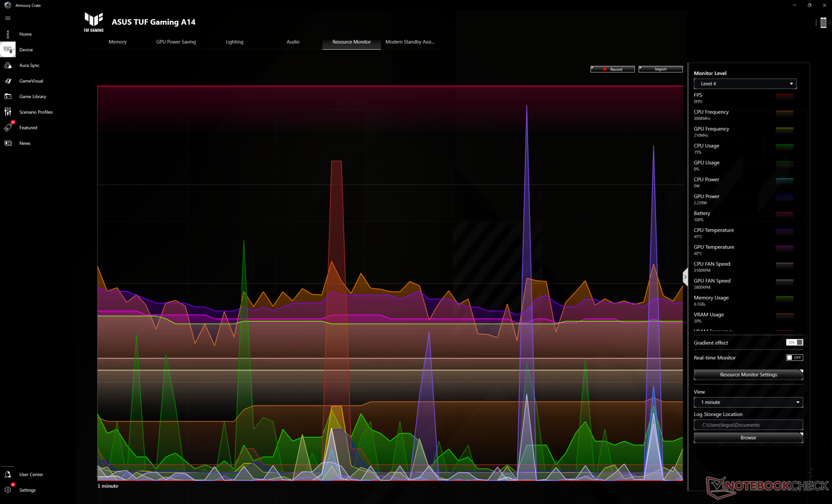Turn off the Gradient effect toggle
Viewport: 832px width, 504px height.
[x=794, y=342]
